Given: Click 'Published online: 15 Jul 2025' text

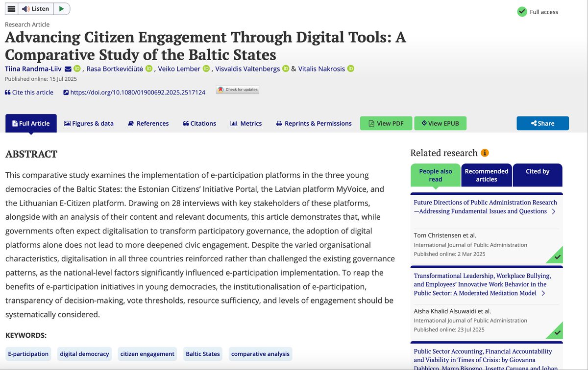Looking at the screenshot, I should [x=41, y=79].
